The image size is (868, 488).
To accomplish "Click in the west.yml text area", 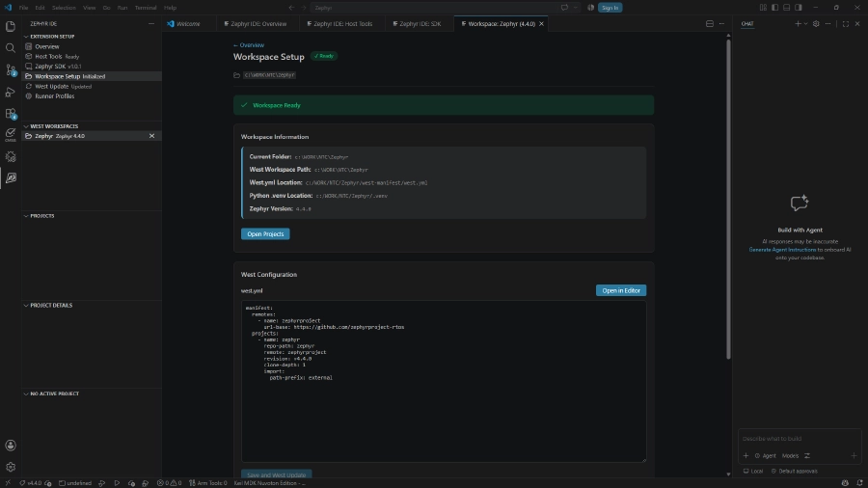I will 444,381.
